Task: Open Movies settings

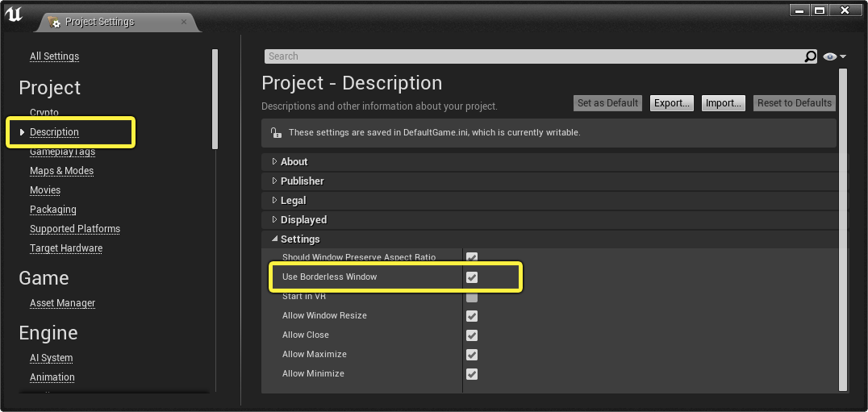Action: (x=45, y=190)
